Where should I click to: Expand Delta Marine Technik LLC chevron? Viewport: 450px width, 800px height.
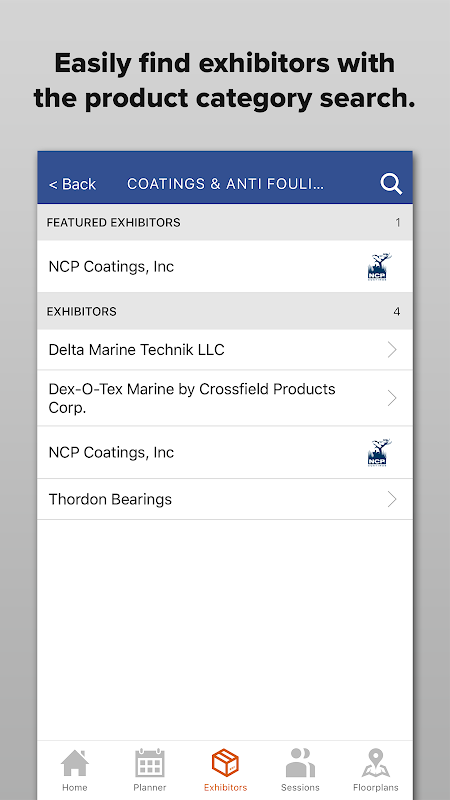392,349
